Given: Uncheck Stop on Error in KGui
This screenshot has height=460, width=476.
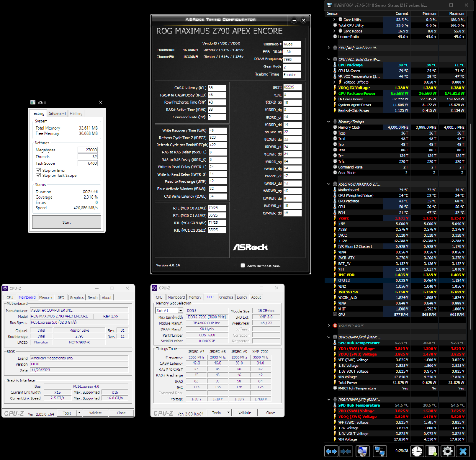Looking at the screenshot, I should pos(38,170).
